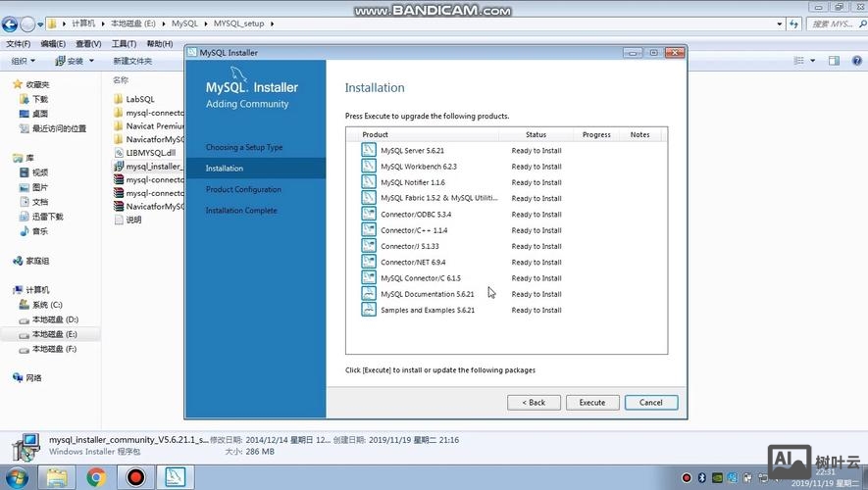Open the view options dropdown arrow
Image resolution: width=868 pixels, height=490 pixels.
(x=813, y=61)
